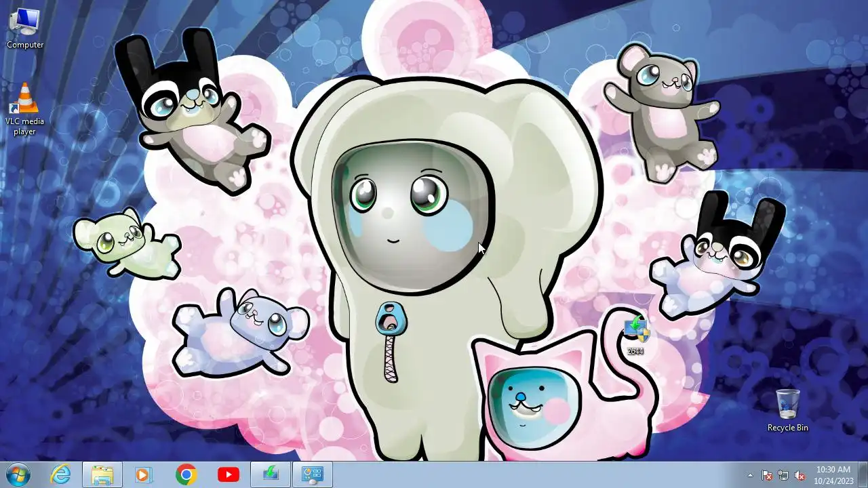The width and height of the screenshot is (868, 488).
Task: Open Action Center flag in the tray
Action: 767,475
